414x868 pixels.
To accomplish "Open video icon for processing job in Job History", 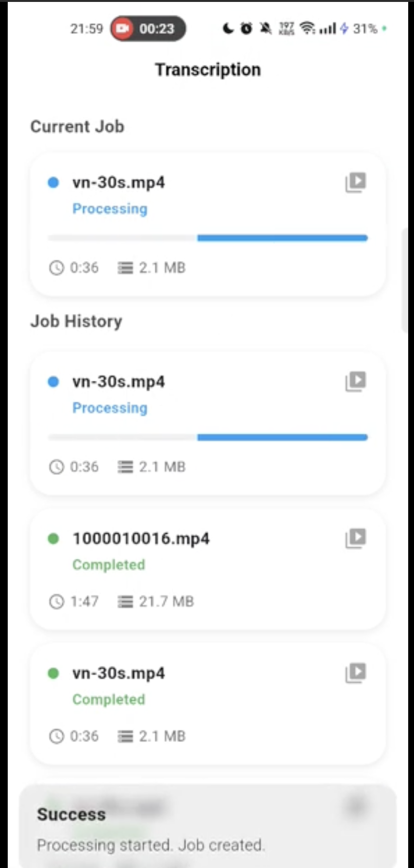I will 355,381.
